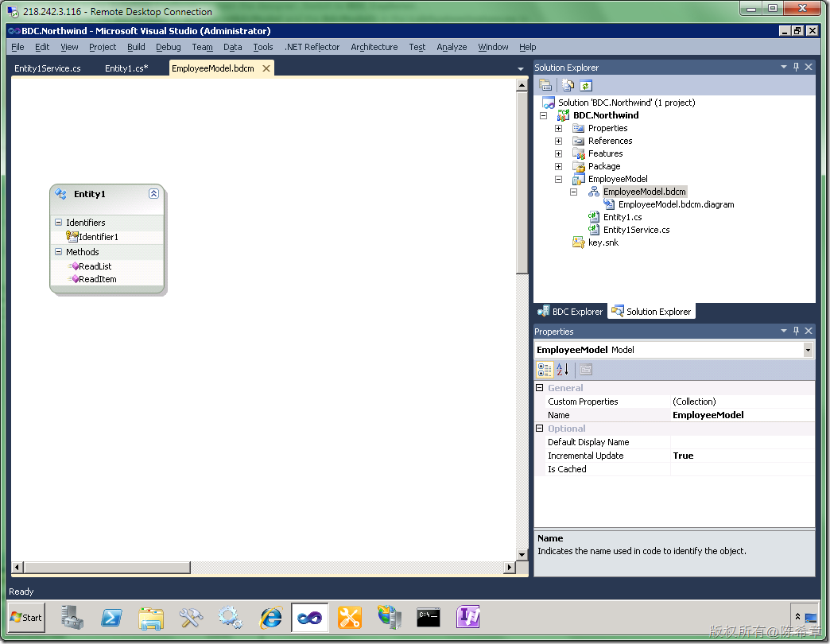The width and height of the screenshot is (830, 644).
Task: Switch to the BDC Explorer tab
Action: (x=571, y=312)
